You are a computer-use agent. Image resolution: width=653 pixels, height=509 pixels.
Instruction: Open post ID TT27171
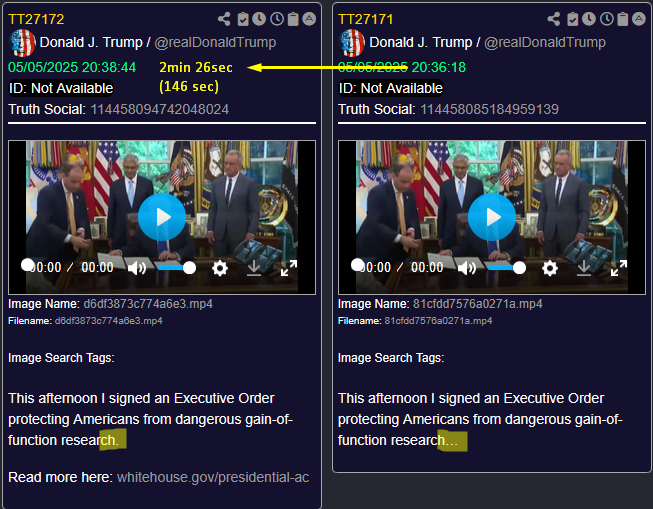coord(366,19)
